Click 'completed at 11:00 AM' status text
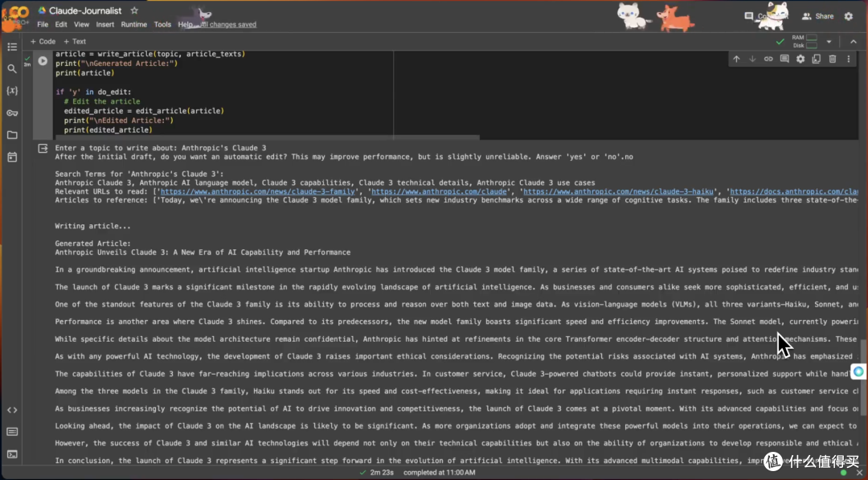The image size is (868, 480). [439, 473]
